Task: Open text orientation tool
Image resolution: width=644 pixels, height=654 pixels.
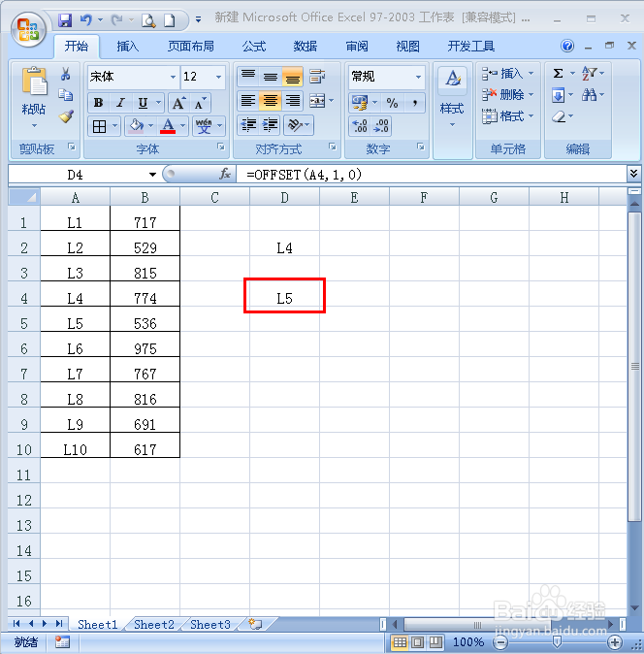Action: point(295,125)
